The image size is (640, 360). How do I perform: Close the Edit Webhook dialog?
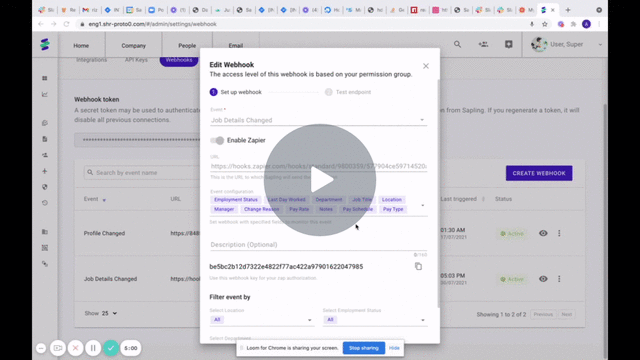tap(426, 66)
